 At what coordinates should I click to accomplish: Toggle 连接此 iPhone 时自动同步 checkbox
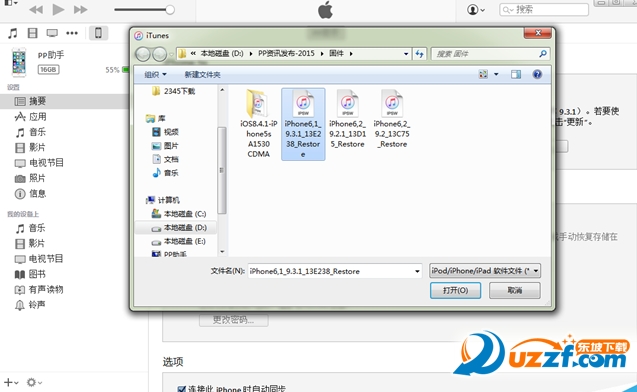[x=182, y=389]
